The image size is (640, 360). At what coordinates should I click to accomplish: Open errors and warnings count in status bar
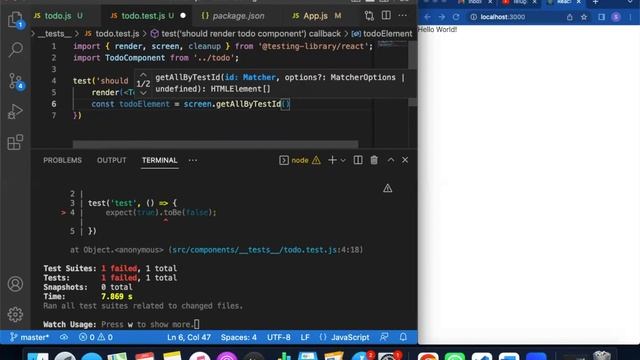pos(96,338)
